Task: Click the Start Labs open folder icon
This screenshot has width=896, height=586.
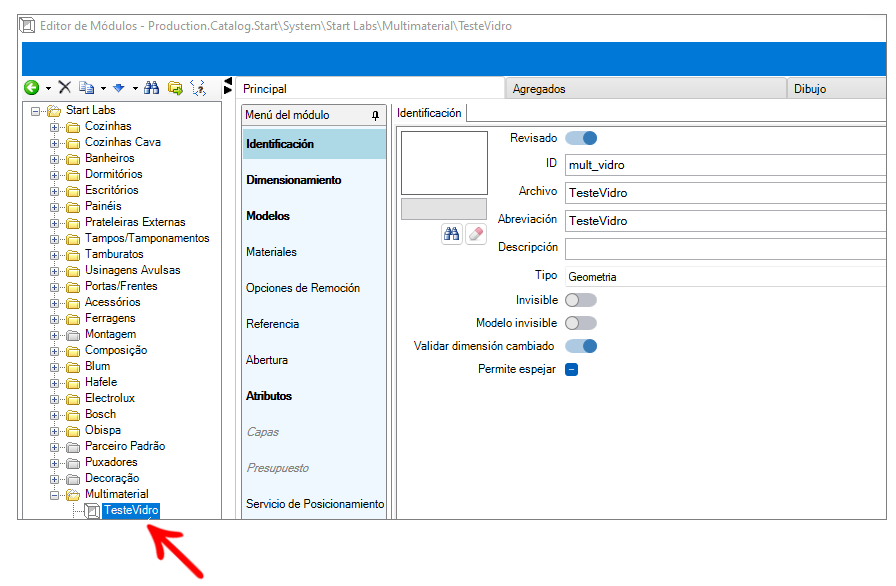Action: (x=54, y=110)
